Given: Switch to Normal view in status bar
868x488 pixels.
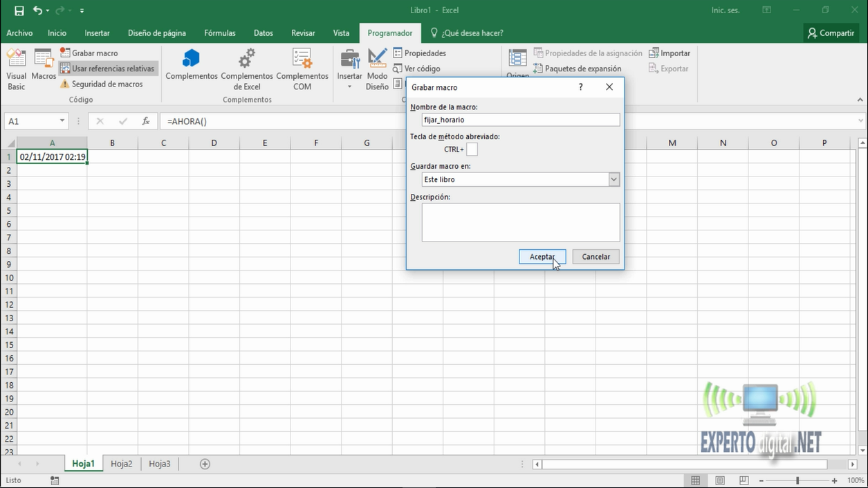Looking at the screenshot, I should point(696,480).
